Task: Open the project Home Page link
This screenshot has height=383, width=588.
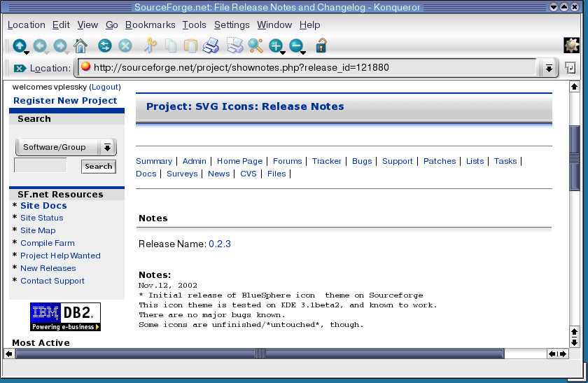Action: pos(239,161)
